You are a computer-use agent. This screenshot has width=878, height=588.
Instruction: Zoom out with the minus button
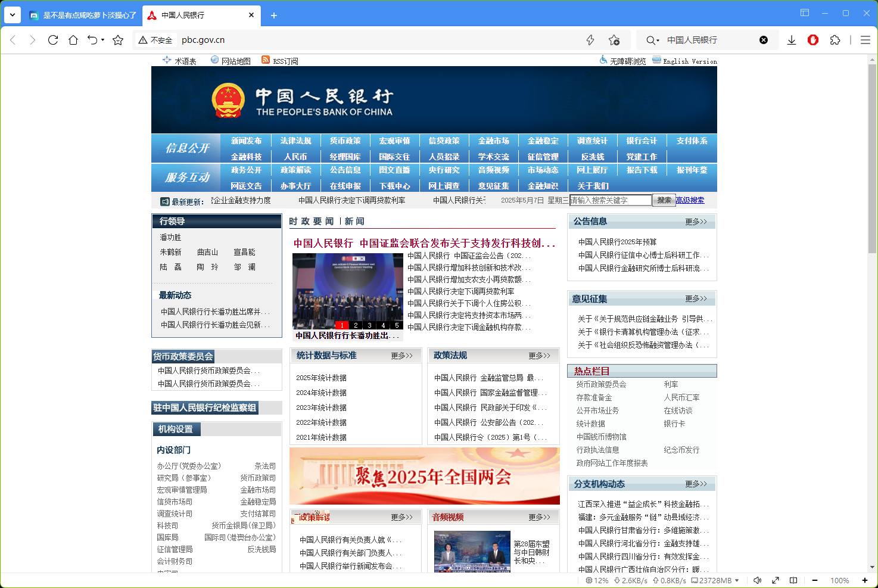click(815, 580)
